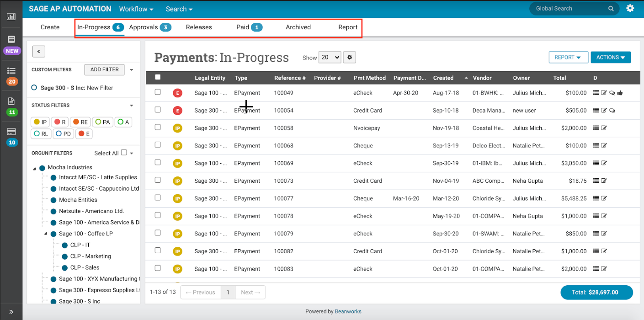644x320 pixels.
Task: Open the Workflow dropdown menu
Action: coord(136,9)
